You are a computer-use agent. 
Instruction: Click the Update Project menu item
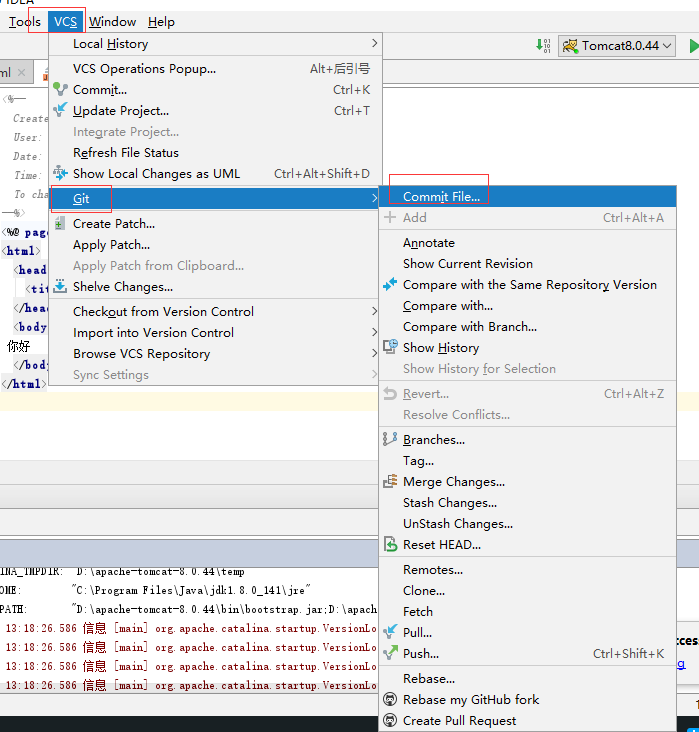tap(121, 111)
